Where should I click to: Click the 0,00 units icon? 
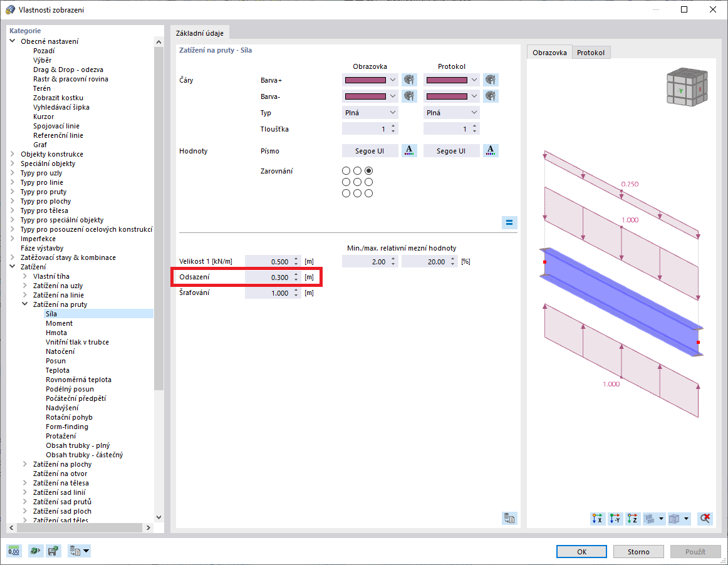[x=14, y=551]
